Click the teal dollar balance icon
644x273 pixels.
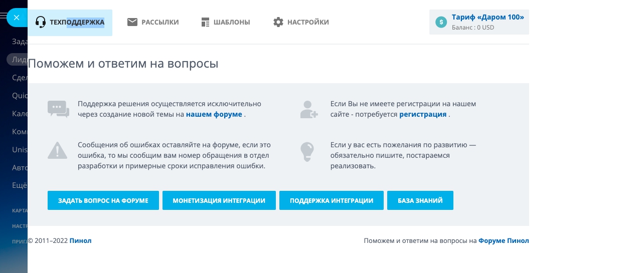pos(441,22)
